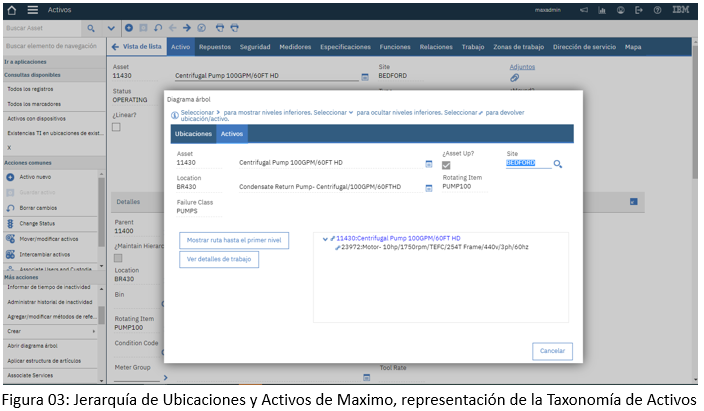Image resolution: width=704 pixels, height=411 pixels.
Task: Open the bulletins megaphone icon
Action: 584,10
